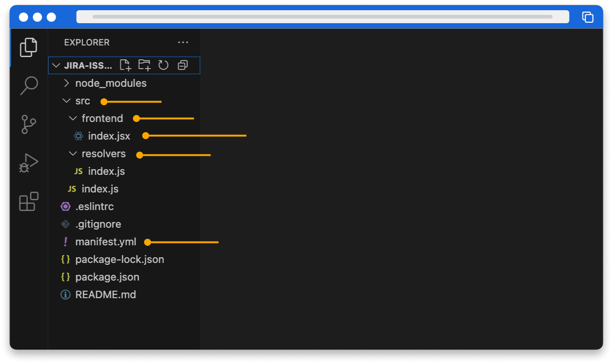Screen dimensions: 613x364
Task: Open the Source Control view
Action: point(29,124)
